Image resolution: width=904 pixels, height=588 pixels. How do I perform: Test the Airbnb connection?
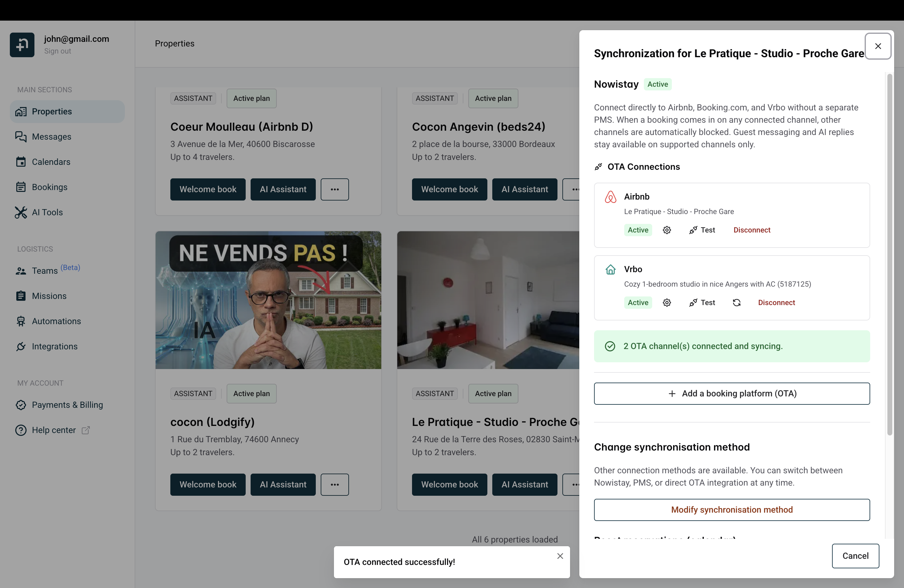click(x=702, y=230)
